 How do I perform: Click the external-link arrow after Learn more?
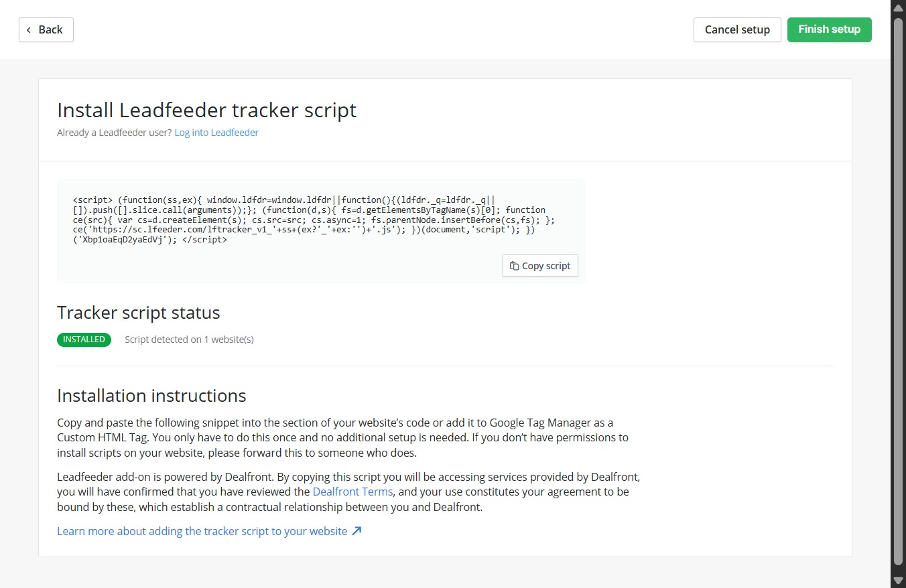[357, 531]
